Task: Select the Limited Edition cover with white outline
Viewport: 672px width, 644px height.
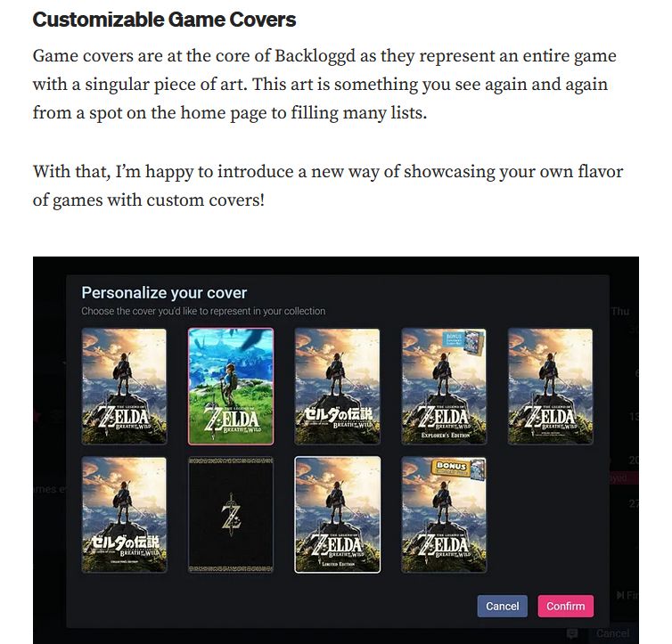Action: (x=337, y=515)
